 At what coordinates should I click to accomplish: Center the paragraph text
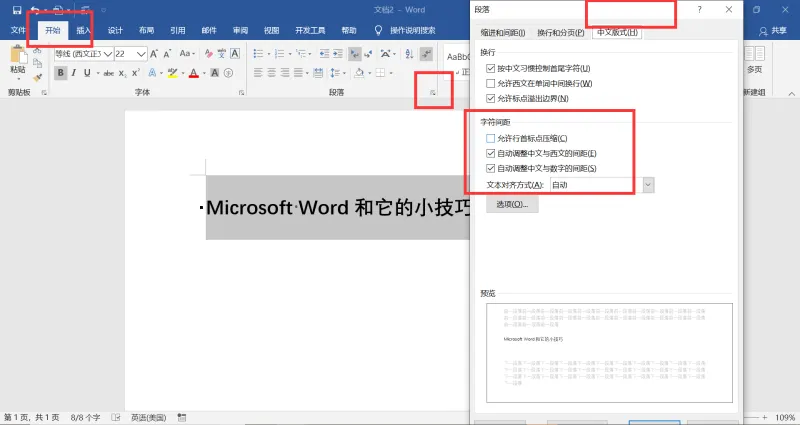coord(271,73)
